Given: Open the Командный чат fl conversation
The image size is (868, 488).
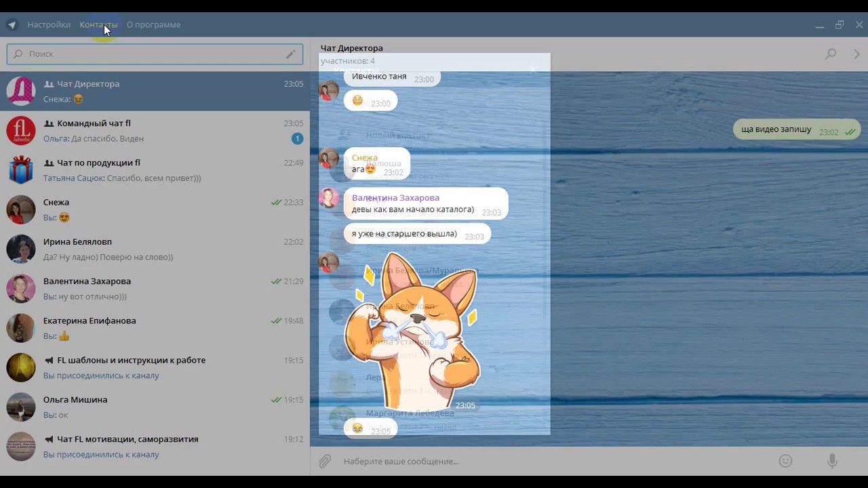Looking at the screenshot, I should (155, 131).
